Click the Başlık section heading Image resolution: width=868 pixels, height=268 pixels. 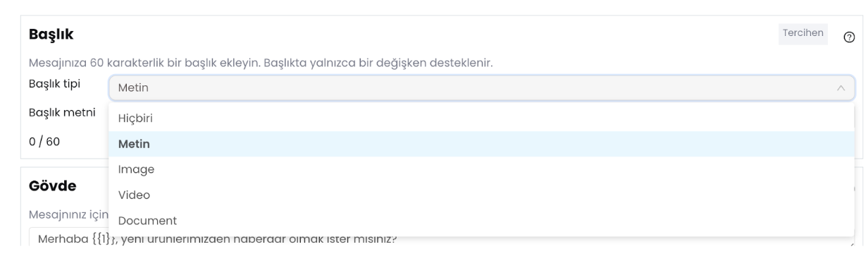pos(51,34)
